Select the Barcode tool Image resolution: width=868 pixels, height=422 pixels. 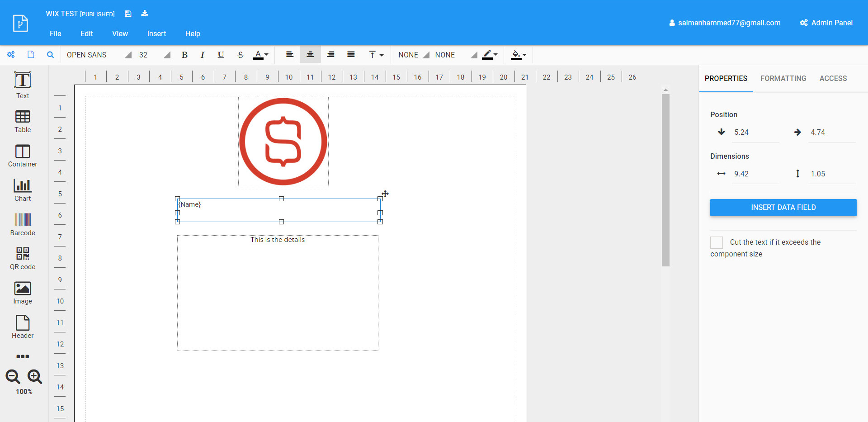point(23,224)
